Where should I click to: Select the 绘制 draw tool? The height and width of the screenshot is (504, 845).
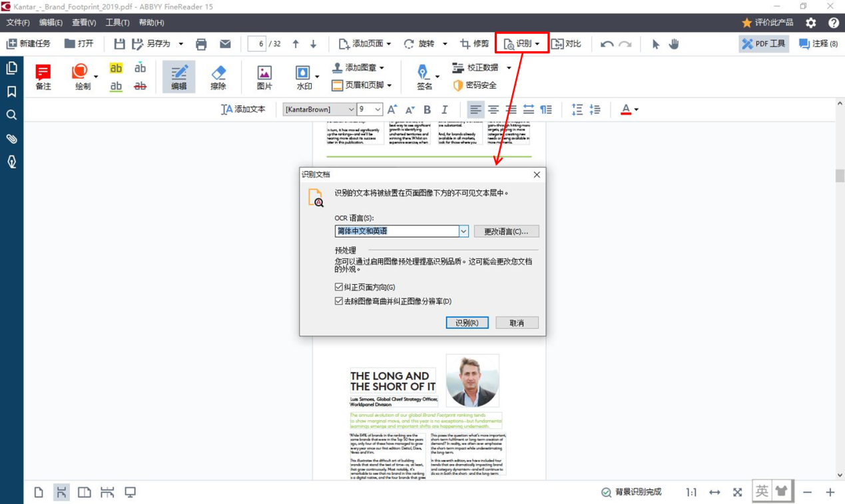(83, 77)
